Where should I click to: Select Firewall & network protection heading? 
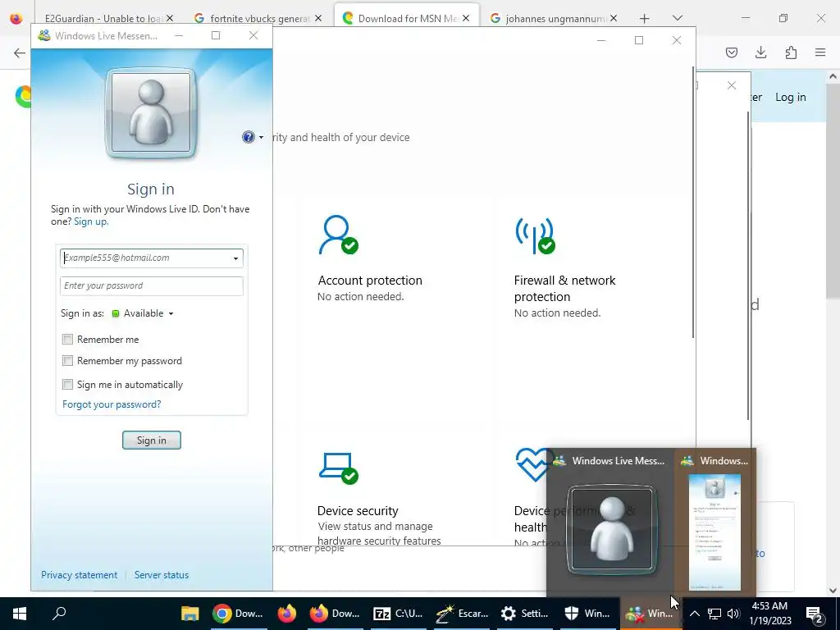coord(564,288)
